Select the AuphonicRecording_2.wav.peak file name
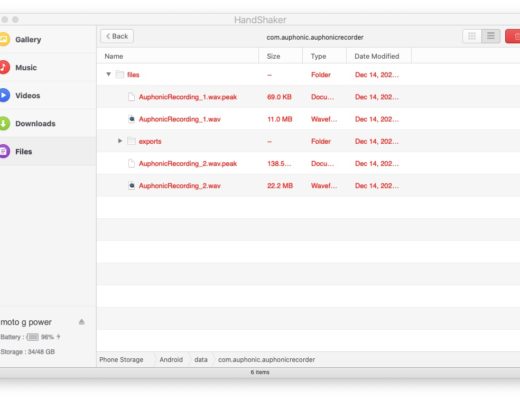The width and height of the screenshot is (520, 400). (x=188, y=163)
